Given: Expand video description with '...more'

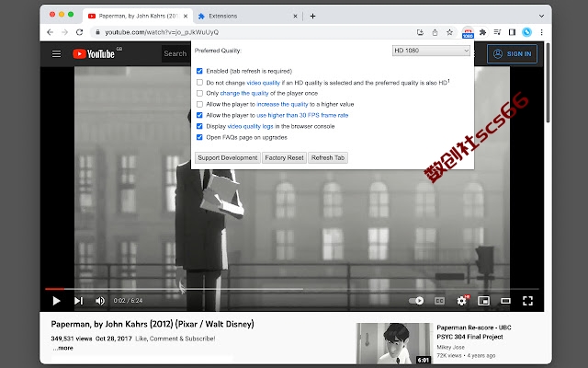Looking at the screenshot, I should coord(63,348).
